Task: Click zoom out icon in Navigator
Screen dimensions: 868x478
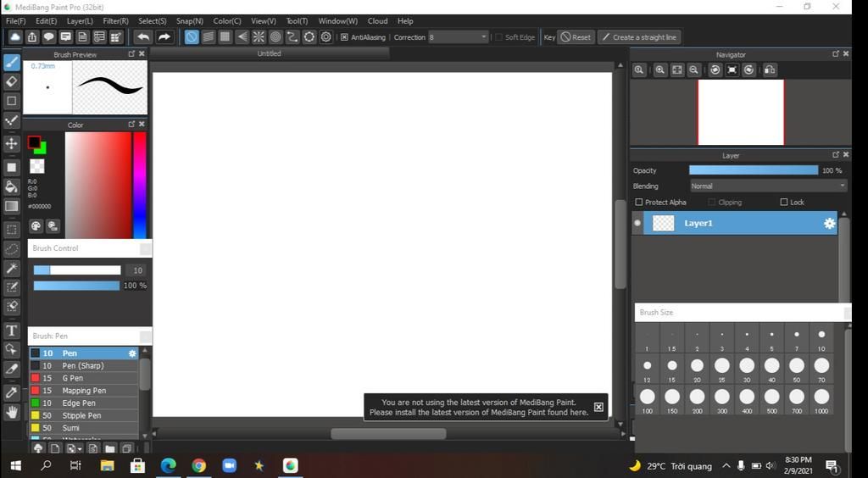Action: (693, 69)
